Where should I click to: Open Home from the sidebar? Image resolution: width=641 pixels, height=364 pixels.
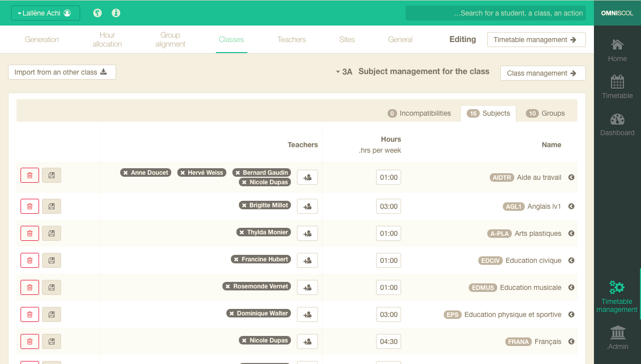(617, 51)
